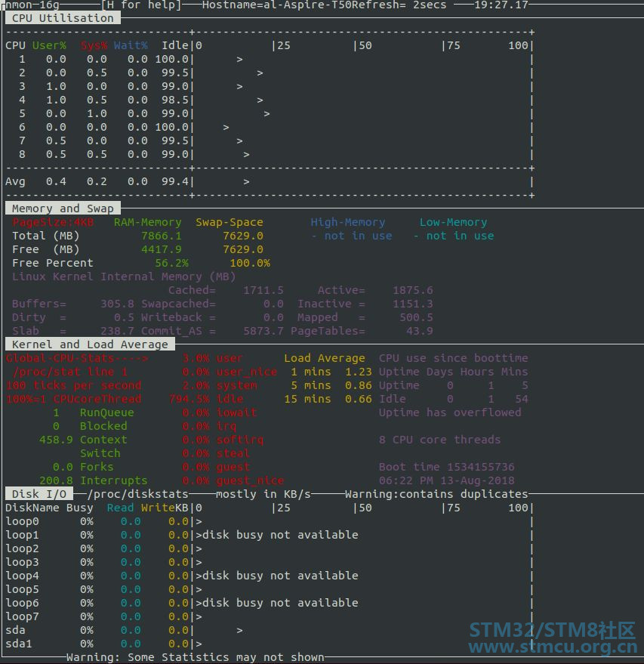Click the 'Swap-Space' column header
The width and height of the screenshot is (644, 664).
230,222
